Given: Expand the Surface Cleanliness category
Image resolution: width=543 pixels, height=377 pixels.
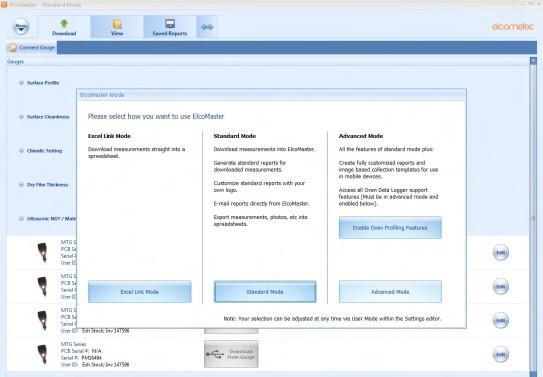Looking at the screenshot, I should click(x=21, y=117).
